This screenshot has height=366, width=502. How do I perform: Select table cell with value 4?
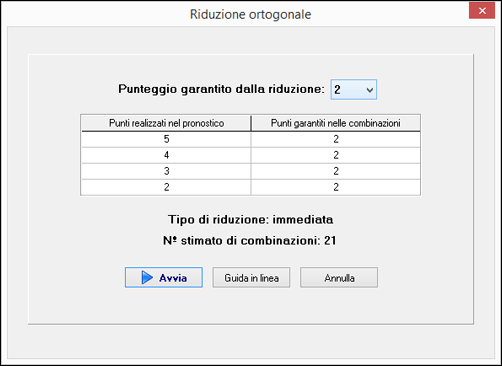pos(166,155)
